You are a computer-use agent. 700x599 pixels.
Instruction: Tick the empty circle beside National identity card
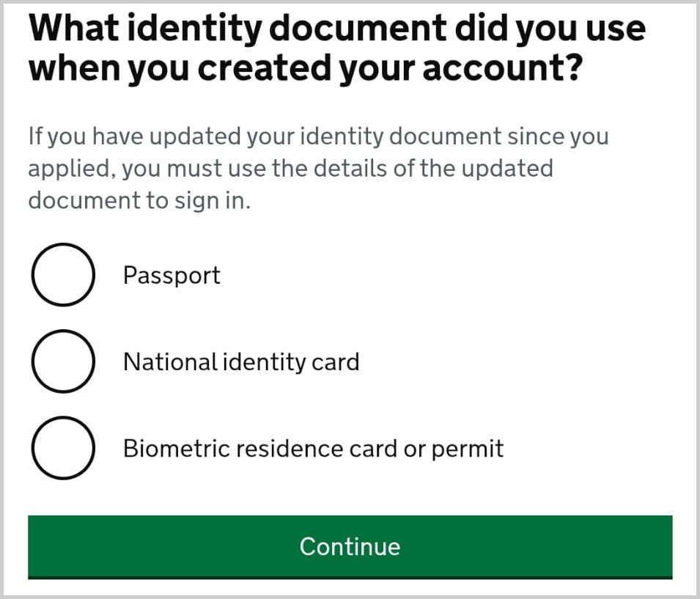coord(63,361)
